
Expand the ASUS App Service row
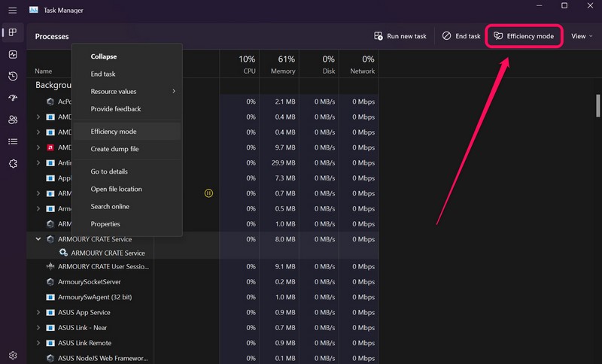38,312
